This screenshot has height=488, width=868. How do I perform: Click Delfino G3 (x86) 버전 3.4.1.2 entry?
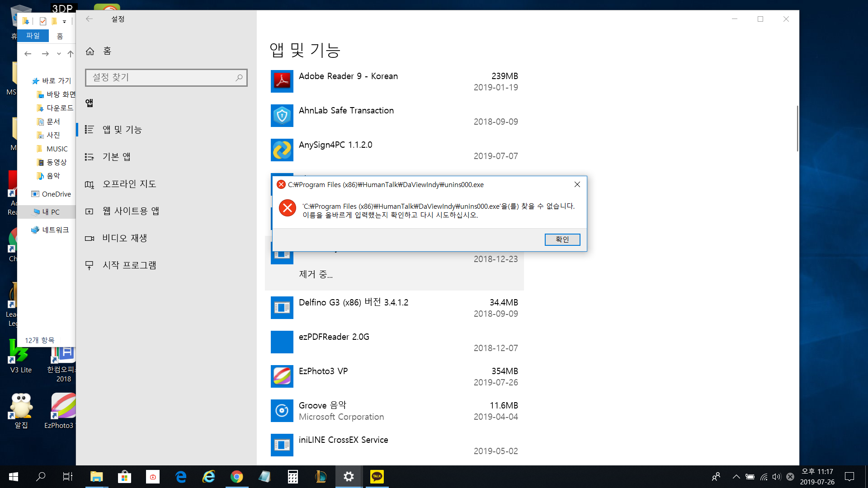pos(394,308)
